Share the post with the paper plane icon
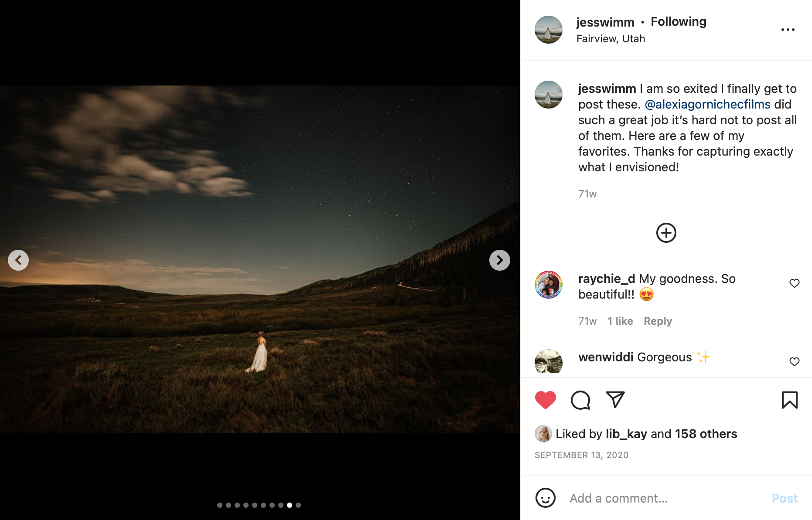 [x=615, y=400]
